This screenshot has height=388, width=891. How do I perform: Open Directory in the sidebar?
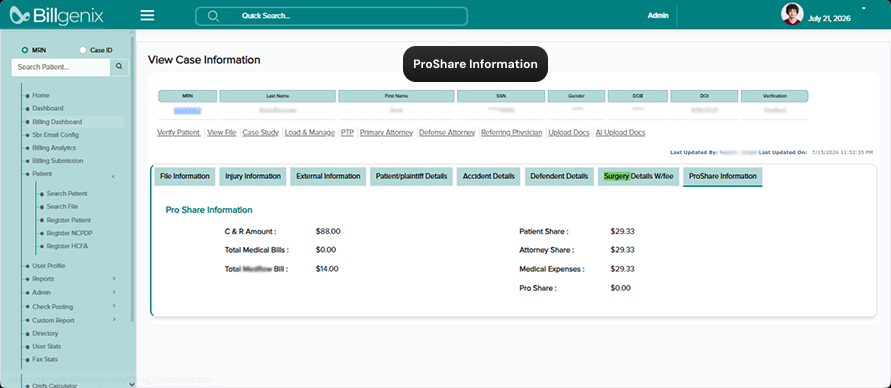tap(45, 333)
